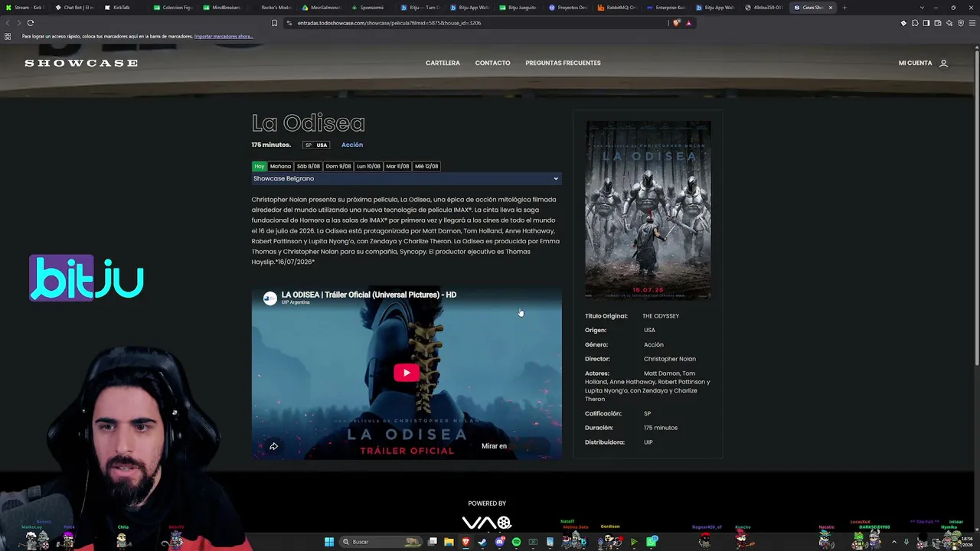Switch to the Chat Bot browser tab
Viewport: 980px width, 551px height.
coord(73,8)
